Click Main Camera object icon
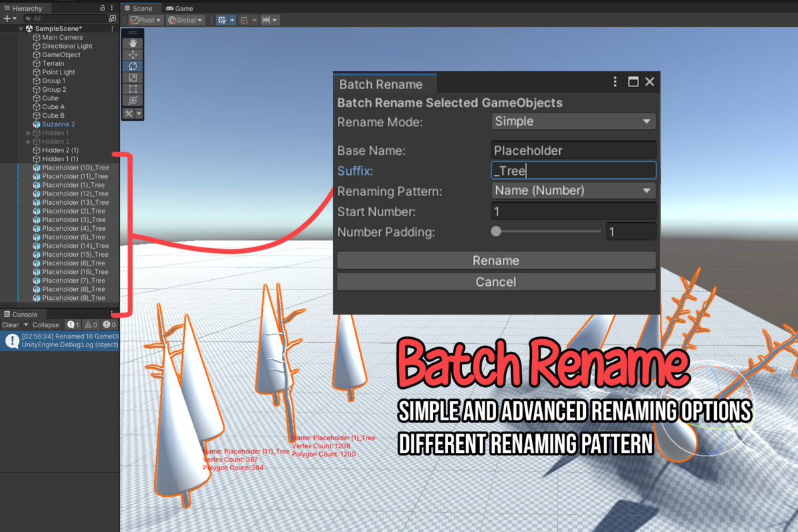Screen dimensions: 798x532 tap(37, 38)
